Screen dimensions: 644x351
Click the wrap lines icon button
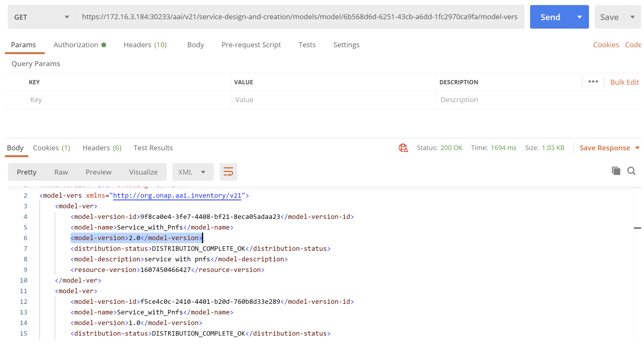click(228, 172)
